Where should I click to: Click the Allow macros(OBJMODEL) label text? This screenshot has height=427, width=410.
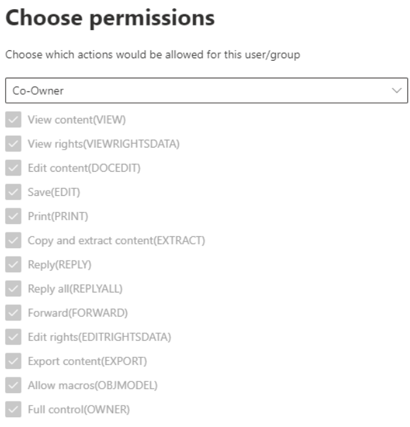tap(93, 385)
